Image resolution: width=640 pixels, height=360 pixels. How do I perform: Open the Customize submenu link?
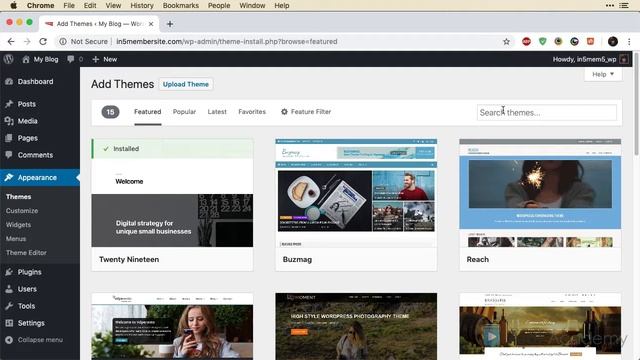point(22,211)
